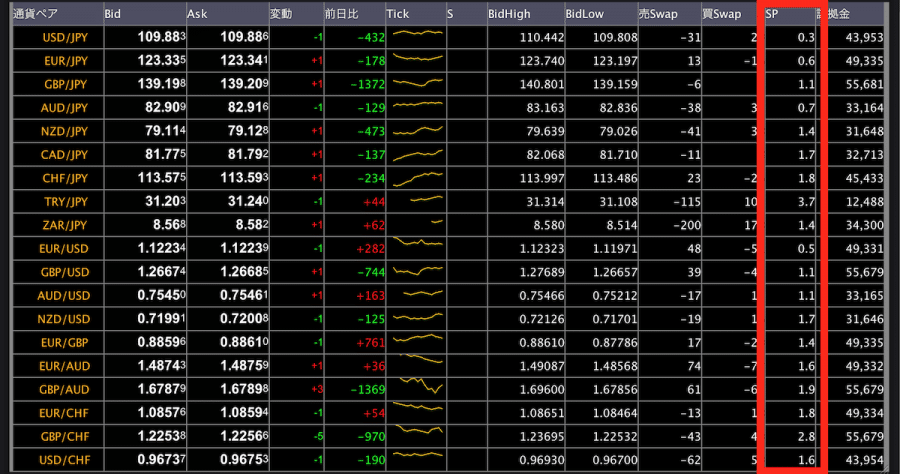900x474 pixels.
Task: Click the 通貨ペア column header
Action: pyautogui.click(x=58, y=14)
